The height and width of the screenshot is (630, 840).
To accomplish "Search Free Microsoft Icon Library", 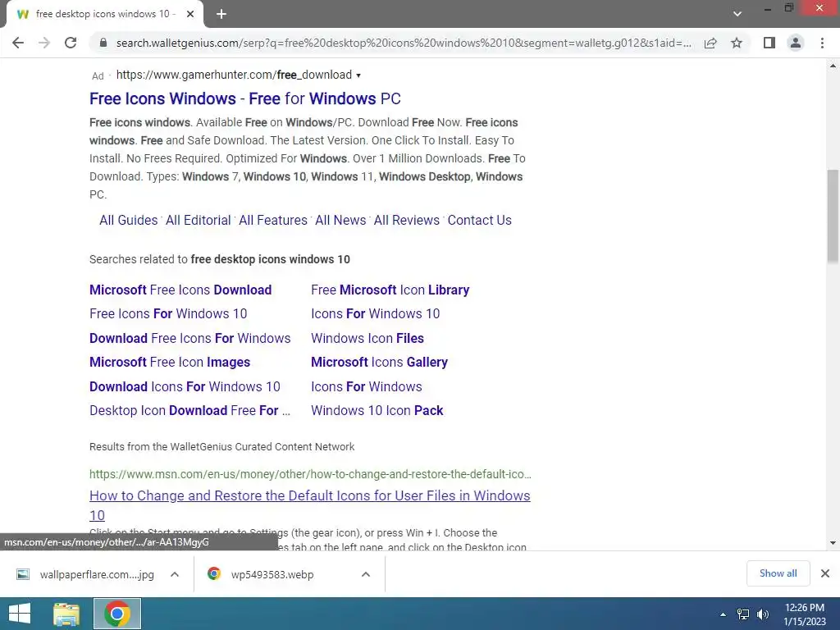I will click(390, 290).
